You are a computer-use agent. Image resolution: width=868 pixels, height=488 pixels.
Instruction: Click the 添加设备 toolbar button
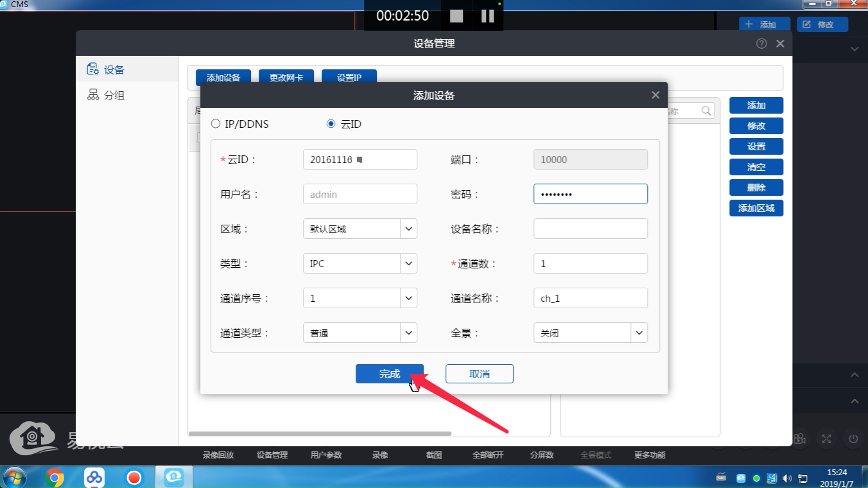point(223,78)
